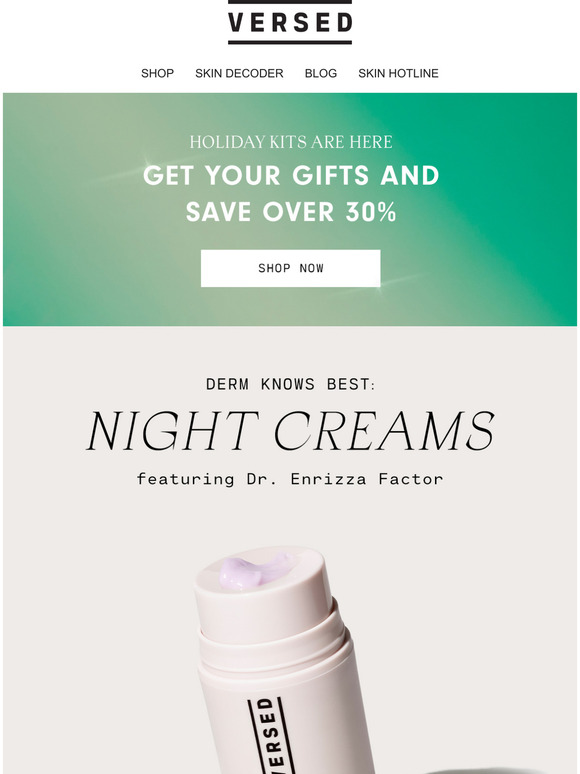Screen dimensions: 580x774
Task: Click the HOLIDAY KITS ARE HERE text
Action: click(291, 142)
